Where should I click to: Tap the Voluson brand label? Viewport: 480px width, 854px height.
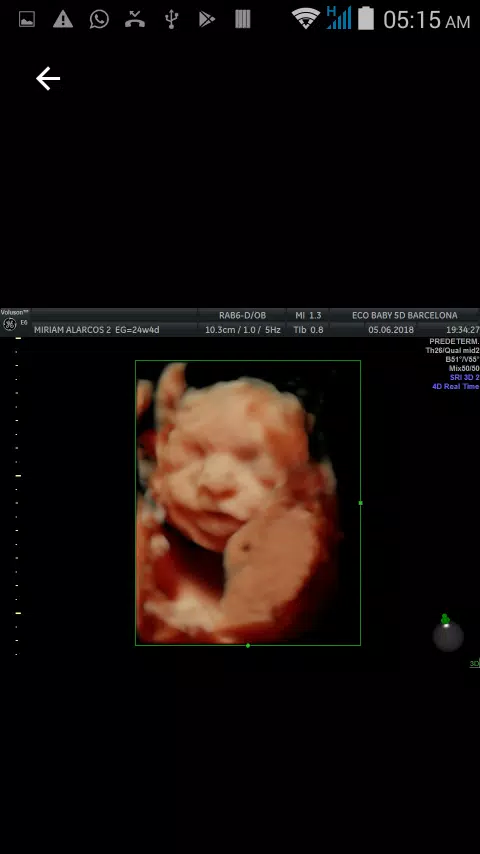(14, 313)
